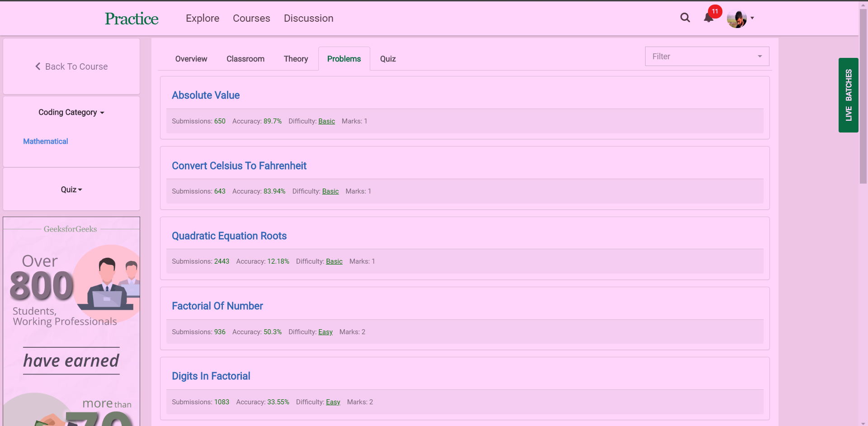
Task: Select the Mathematical category link
Action: coord(46,142)
